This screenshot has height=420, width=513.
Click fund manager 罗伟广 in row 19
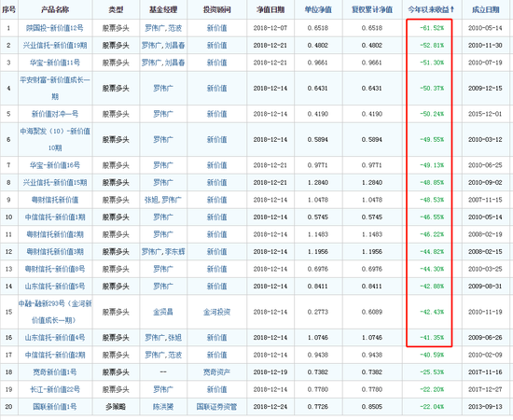point(163,389)
